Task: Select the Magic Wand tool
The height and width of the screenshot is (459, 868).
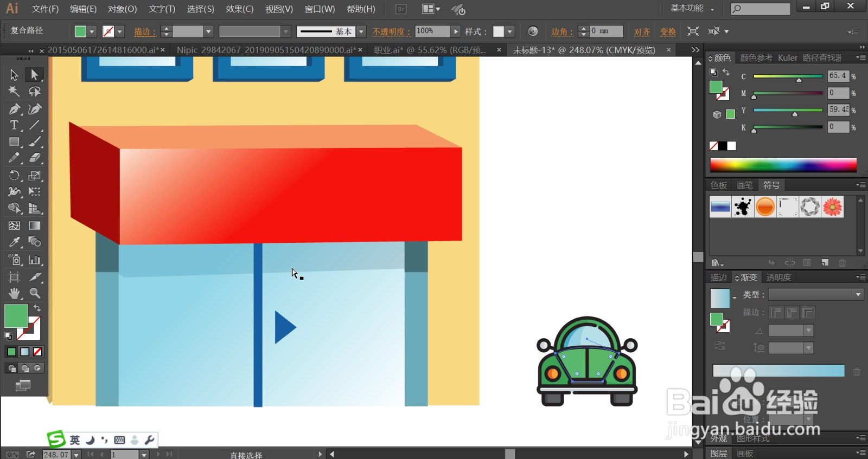Action: click(14, 92)
